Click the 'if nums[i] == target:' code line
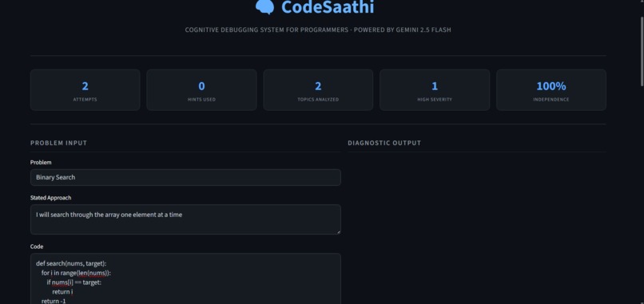Viewport: 644px width, 304px height. click(x=74, y=282)
